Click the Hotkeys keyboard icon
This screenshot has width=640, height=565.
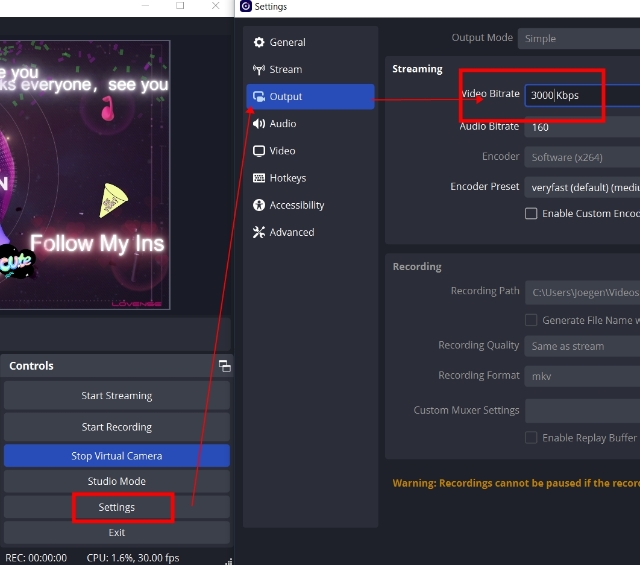pyautogui.click(x=260, y=178)
